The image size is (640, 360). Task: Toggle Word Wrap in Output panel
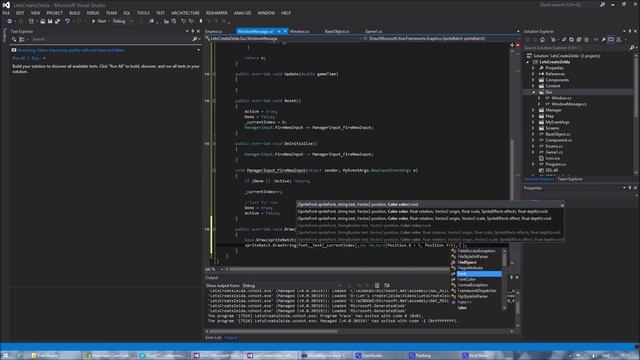pos(387,286)
